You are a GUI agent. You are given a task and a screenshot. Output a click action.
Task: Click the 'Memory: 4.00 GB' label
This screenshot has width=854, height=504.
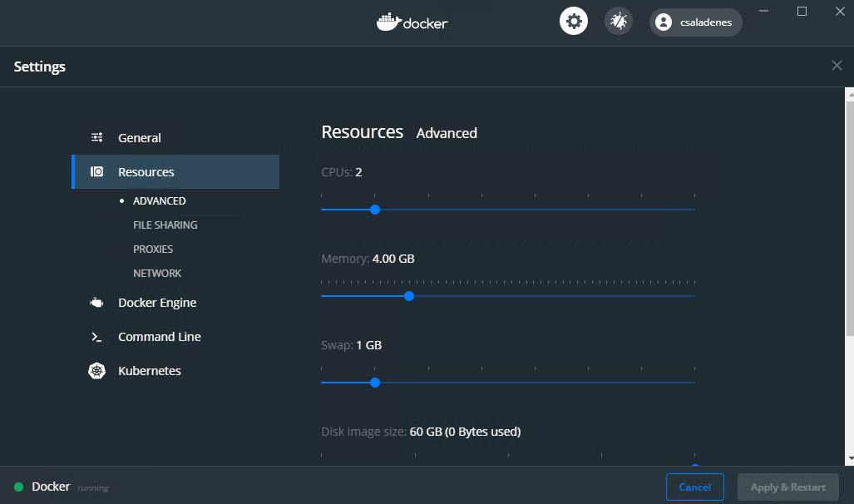[x=368, y=259]
